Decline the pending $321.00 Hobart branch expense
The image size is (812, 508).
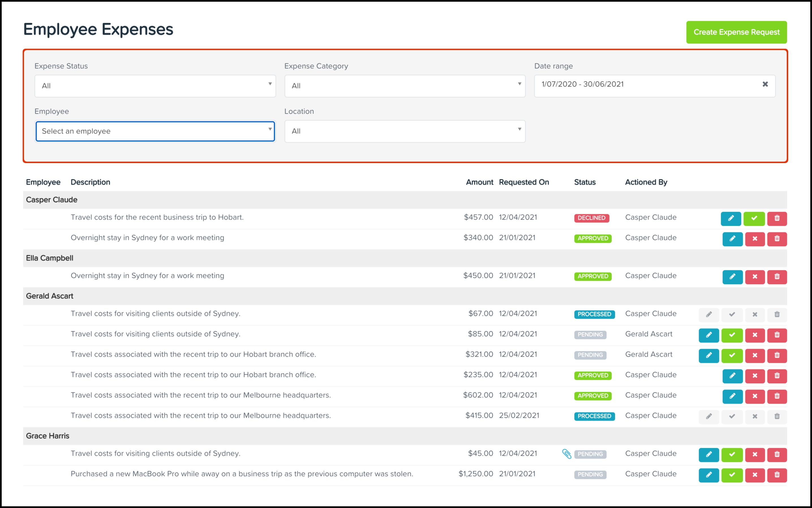[755, 355]
